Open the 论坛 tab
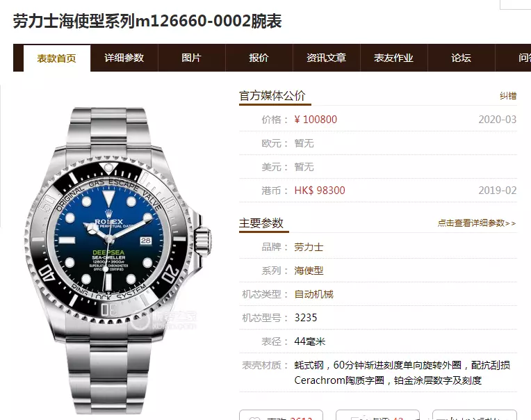Screen dimensions: 531x420 point(461,58)
